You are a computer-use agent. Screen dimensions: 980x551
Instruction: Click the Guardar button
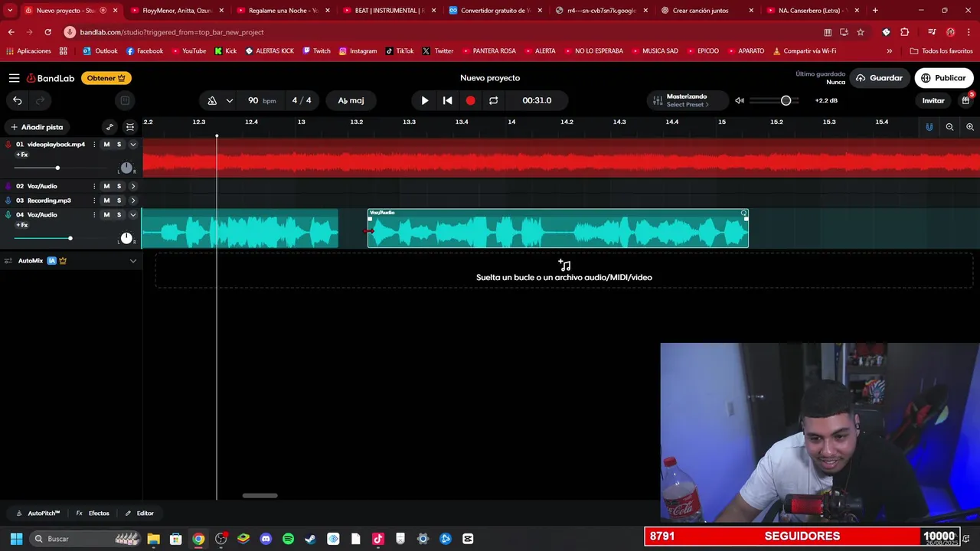click(879, 78)
